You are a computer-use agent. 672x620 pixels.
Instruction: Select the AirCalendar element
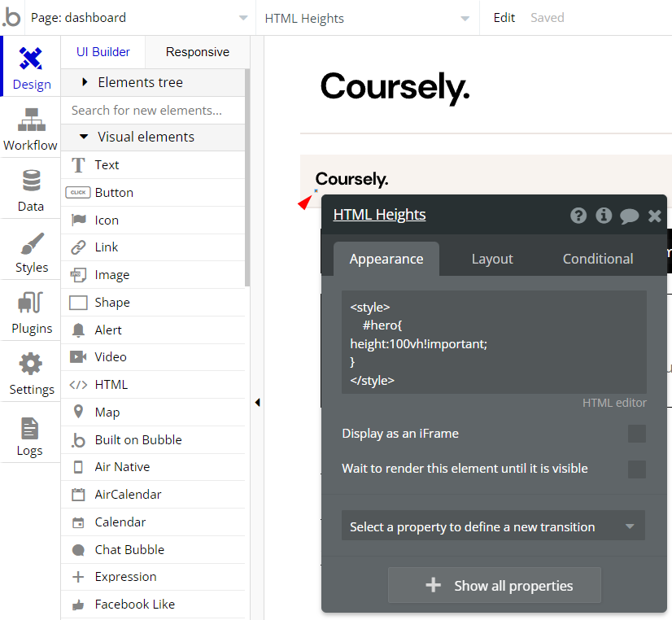click(153, 495)
